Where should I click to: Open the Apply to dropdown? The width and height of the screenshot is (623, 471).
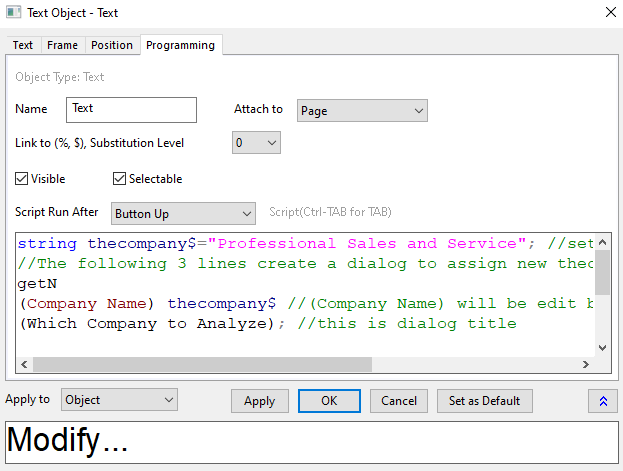coord(119,400)
